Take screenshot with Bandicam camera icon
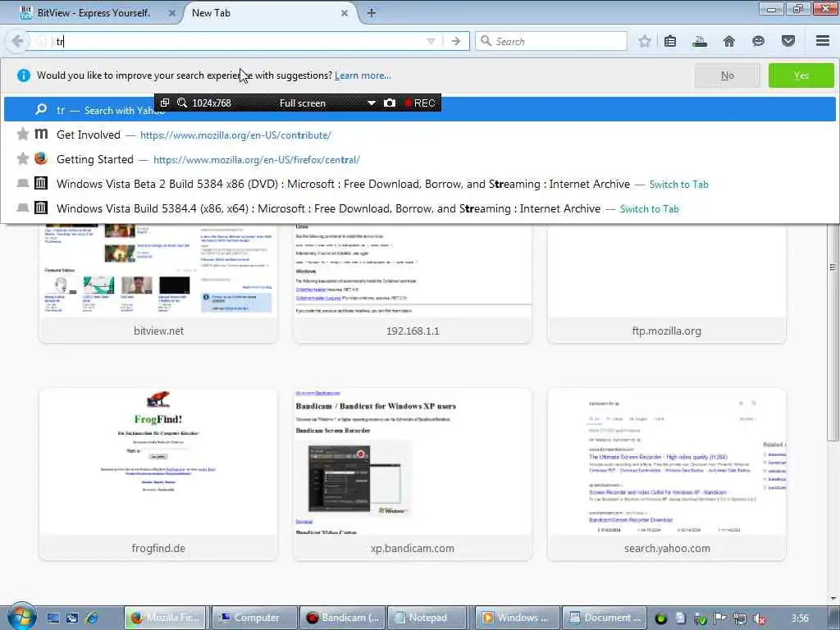 click(390, 103)
